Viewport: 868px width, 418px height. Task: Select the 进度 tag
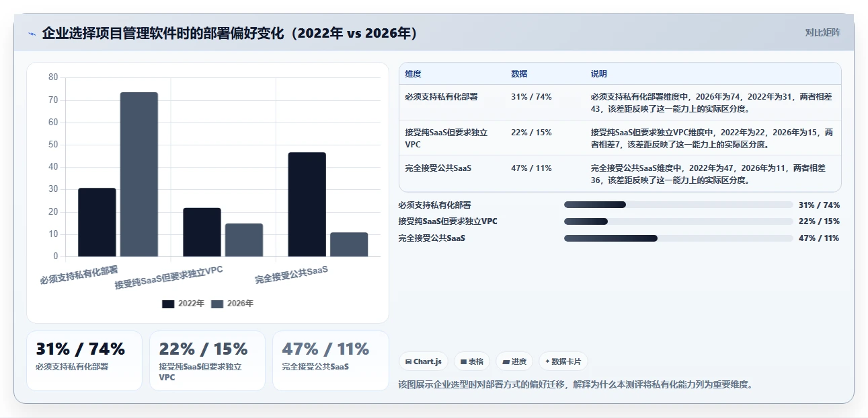click(x=514, y=361)
